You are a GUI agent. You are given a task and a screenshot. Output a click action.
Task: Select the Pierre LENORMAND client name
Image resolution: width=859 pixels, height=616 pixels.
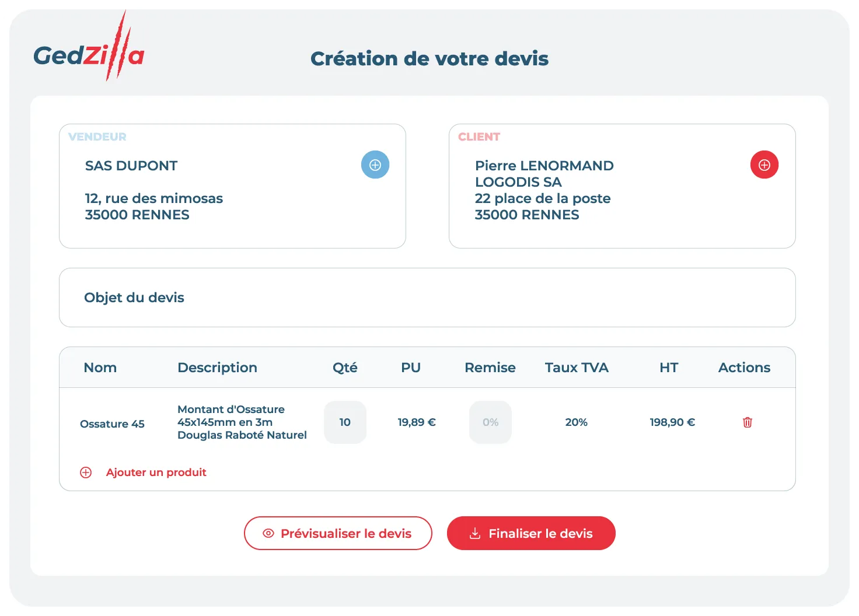click(x=544, y=166)
